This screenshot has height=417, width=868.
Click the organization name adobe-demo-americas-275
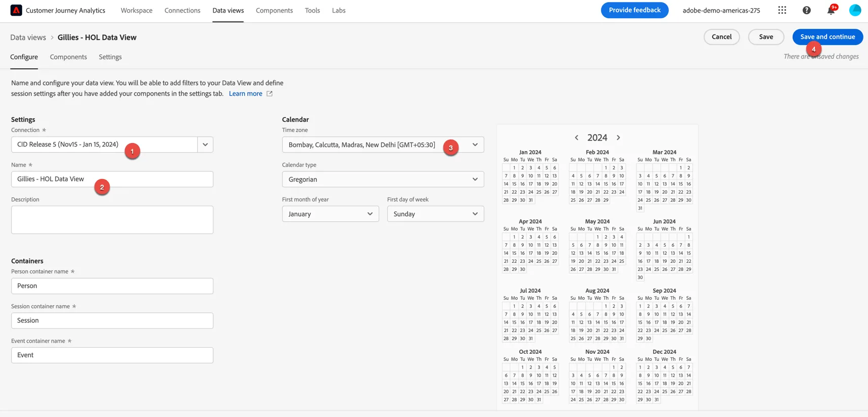click(721, 10)
